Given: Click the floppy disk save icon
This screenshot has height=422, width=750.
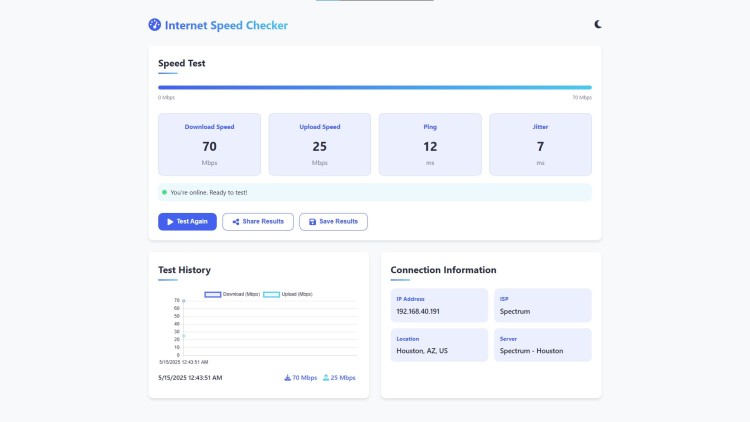Looking at the screenshot, I should (312, 222).
